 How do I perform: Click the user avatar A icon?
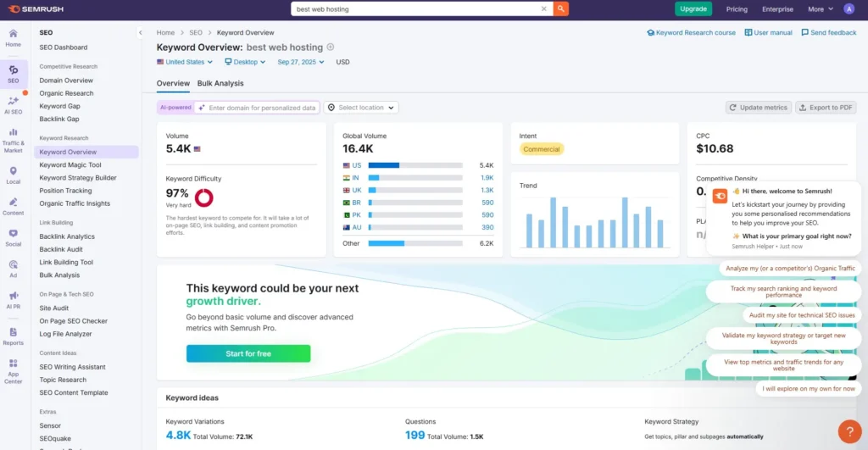(x=849, y=8)
